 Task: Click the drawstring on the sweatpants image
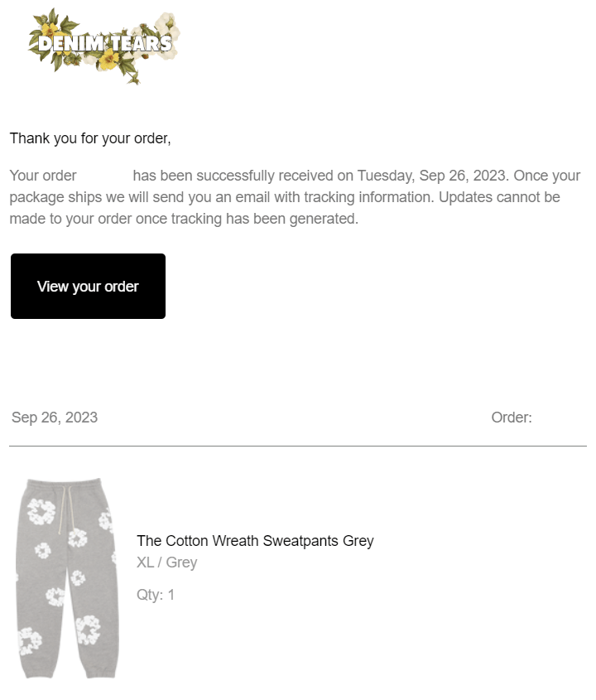(x=64, y=509)
